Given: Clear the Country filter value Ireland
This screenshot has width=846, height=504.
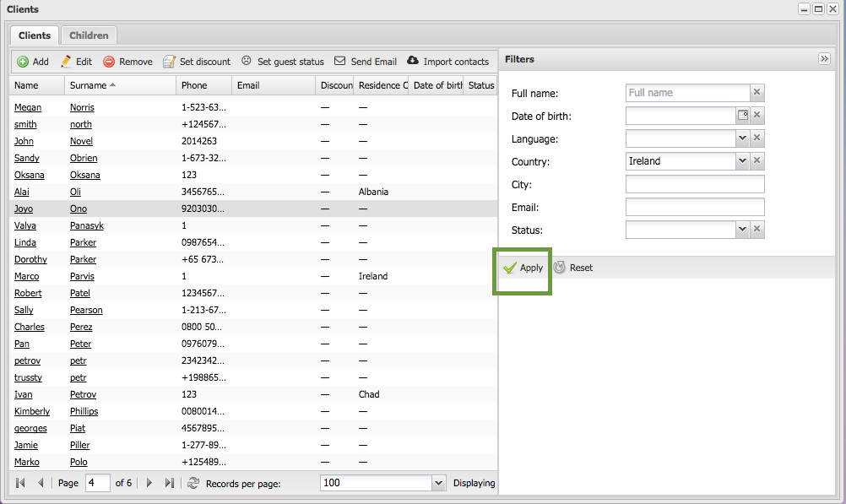Looking at the screenshot, I should click(757, 160).
